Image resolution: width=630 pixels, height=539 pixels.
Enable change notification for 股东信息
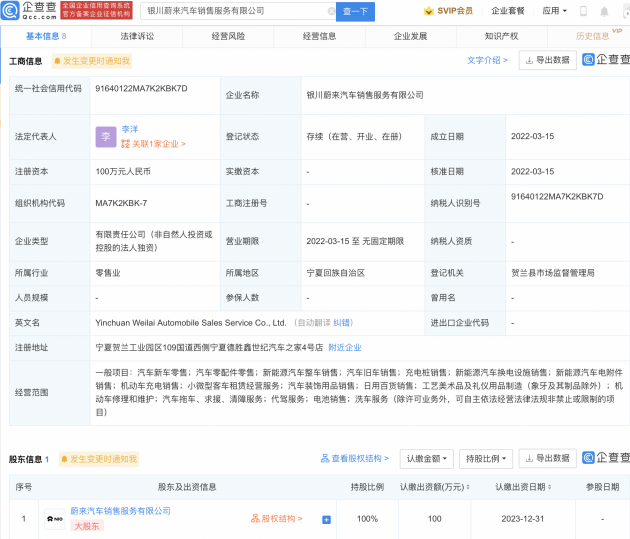tap(99, 459)
